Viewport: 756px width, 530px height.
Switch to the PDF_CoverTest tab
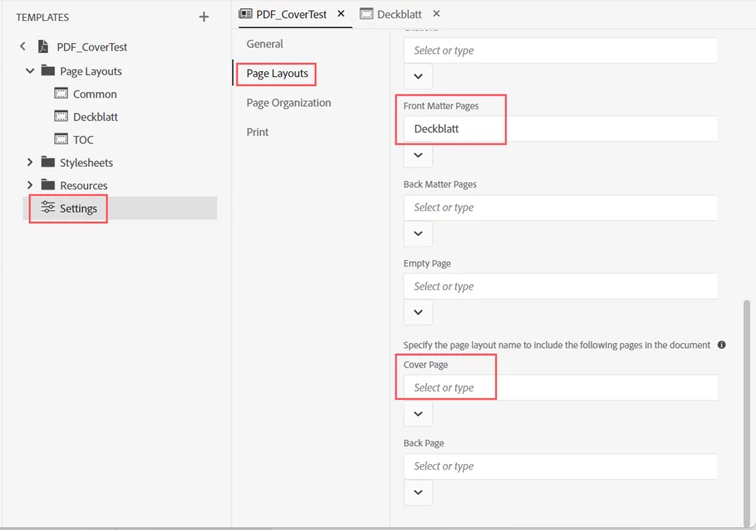pos(291,14)
